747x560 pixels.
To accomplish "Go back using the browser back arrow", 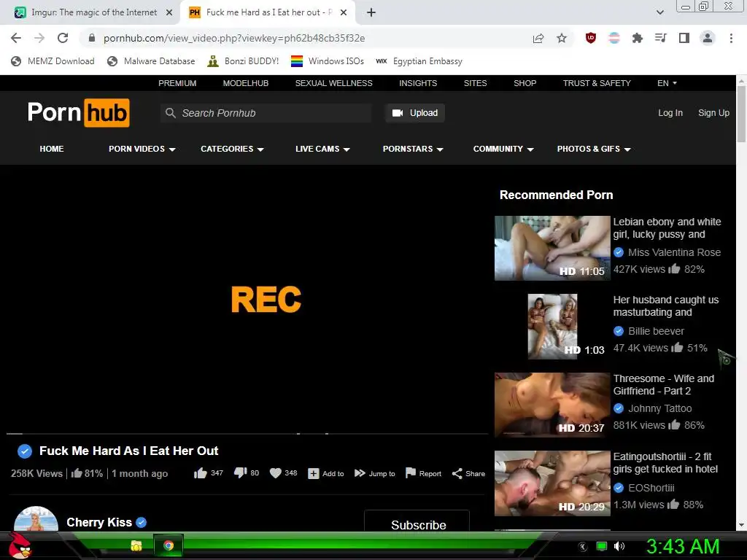I will [16, 38].
